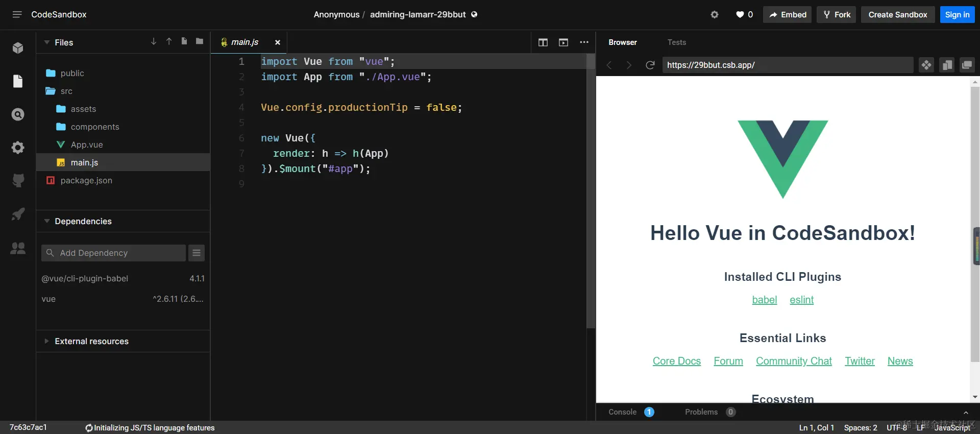Expand the assets folder
980x434 pixels.
[123, 109]
